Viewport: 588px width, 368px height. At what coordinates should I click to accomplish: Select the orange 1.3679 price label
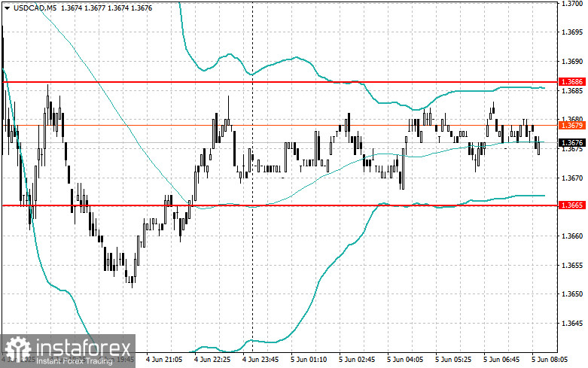[x=572, y=125]
